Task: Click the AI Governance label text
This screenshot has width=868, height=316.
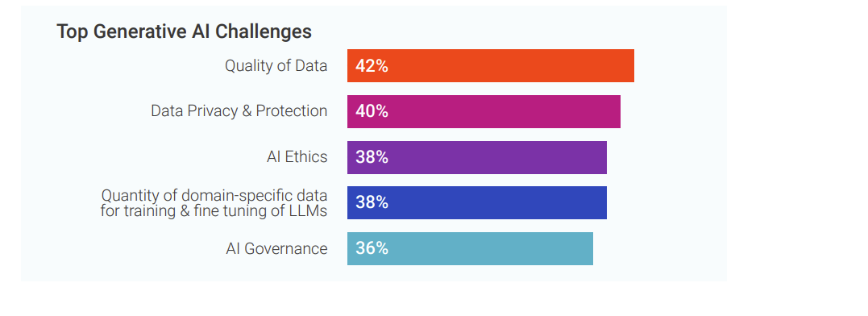Action: (276, 248)
